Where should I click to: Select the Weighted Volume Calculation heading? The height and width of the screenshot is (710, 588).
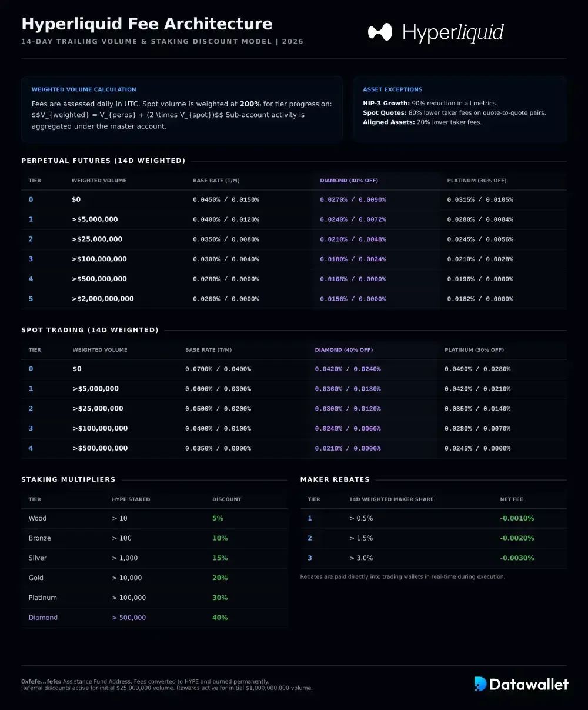pos(84,89)
